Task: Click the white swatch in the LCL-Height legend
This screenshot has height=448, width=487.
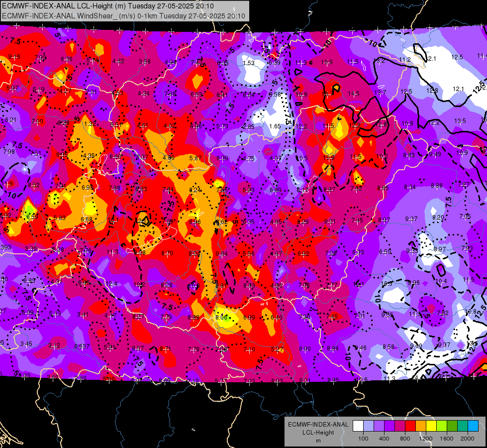Action: (x=358, y=426)
